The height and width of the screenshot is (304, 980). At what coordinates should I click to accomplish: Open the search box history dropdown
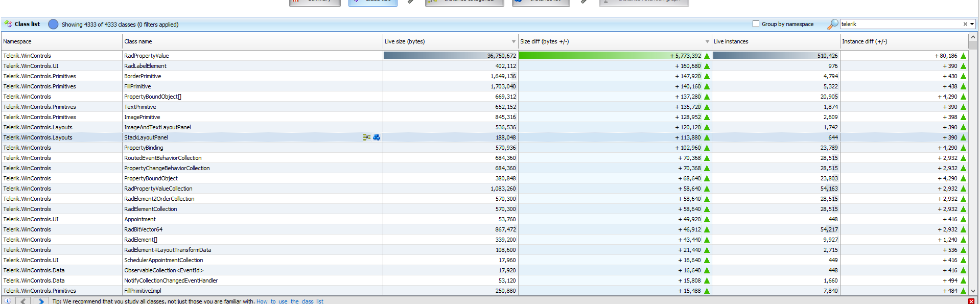tap(972, 24)
